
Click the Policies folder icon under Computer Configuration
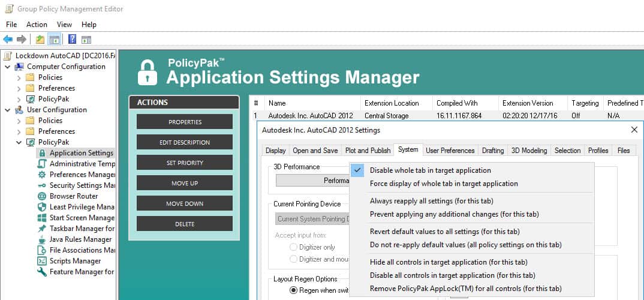[x=30, y=77]
